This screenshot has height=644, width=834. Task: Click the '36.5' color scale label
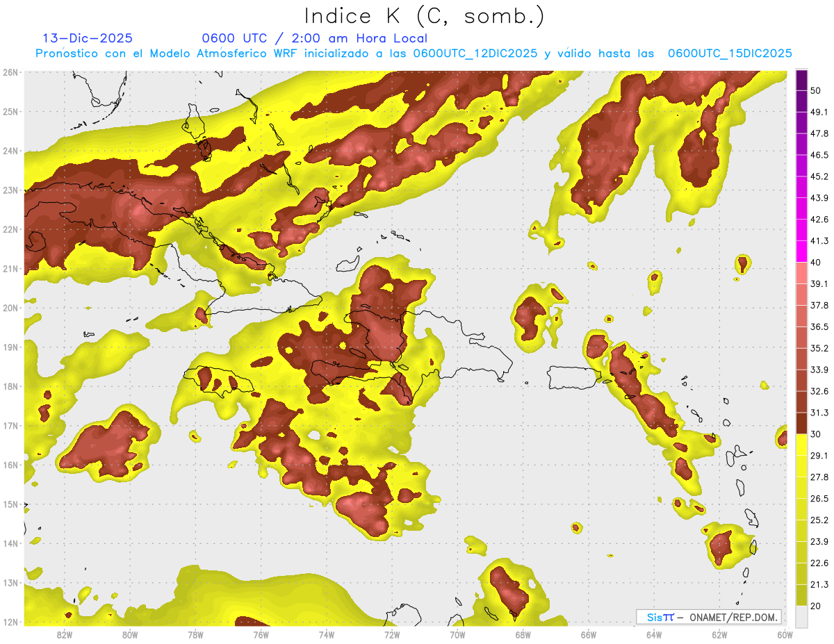[x=819, y=327]
